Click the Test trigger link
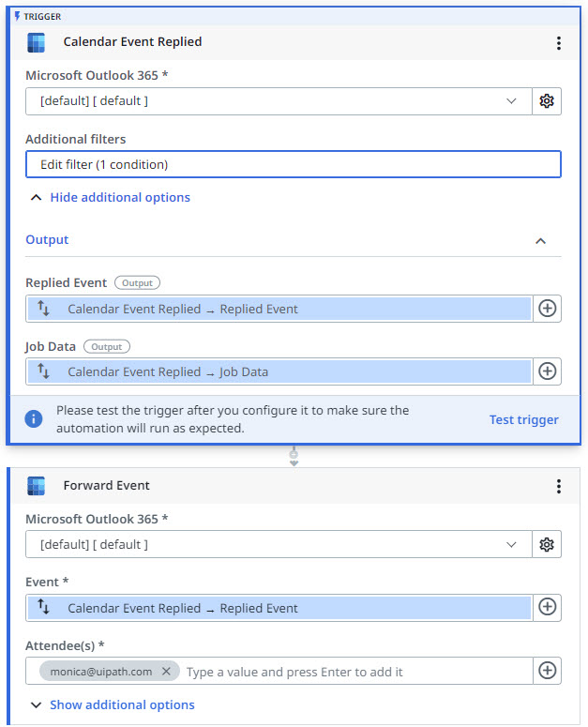The height and width of the screenshot is (727, 588). point(523,419)
